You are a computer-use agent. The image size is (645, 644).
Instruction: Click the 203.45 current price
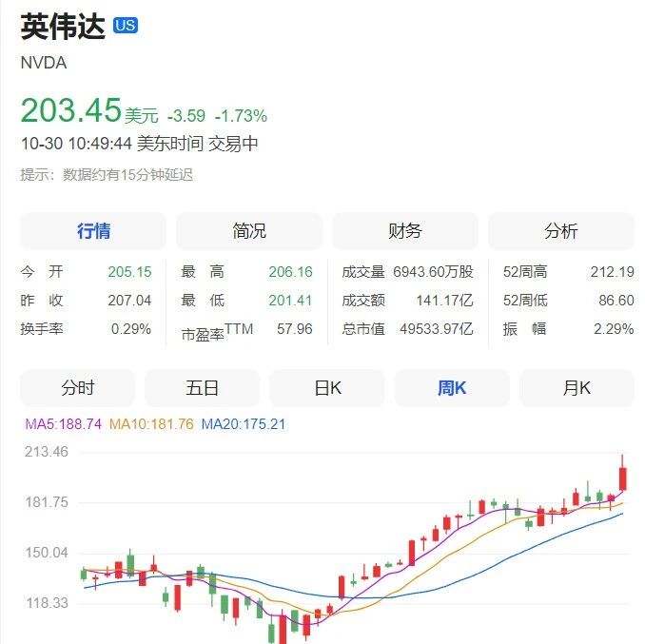71,110
